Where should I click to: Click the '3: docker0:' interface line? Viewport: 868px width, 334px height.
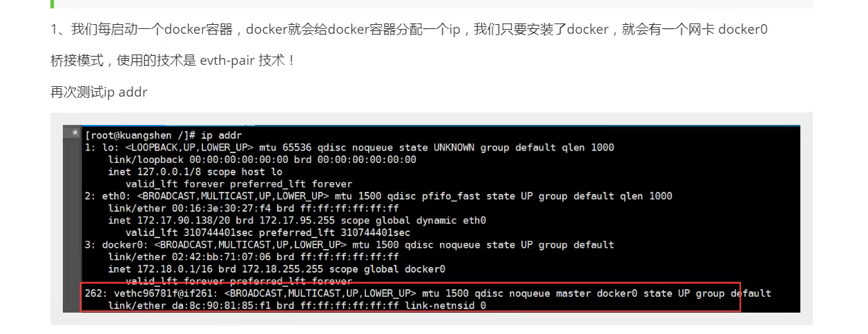pyautogui.click(x=349, y=245)
